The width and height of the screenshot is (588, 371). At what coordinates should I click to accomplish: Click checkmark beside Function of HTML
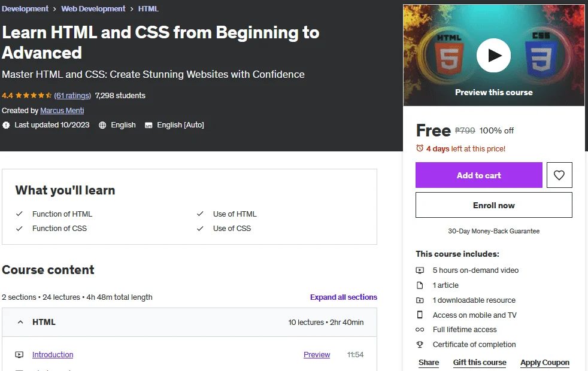[x=19, y=214]
